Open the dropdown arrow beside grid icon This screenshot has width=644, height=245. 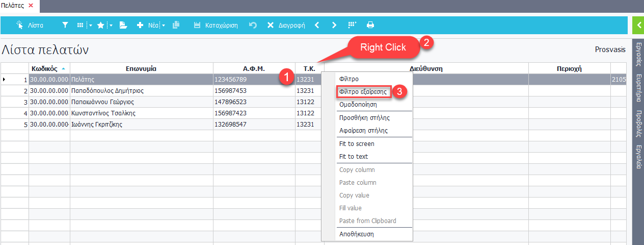tap(90, 25)
